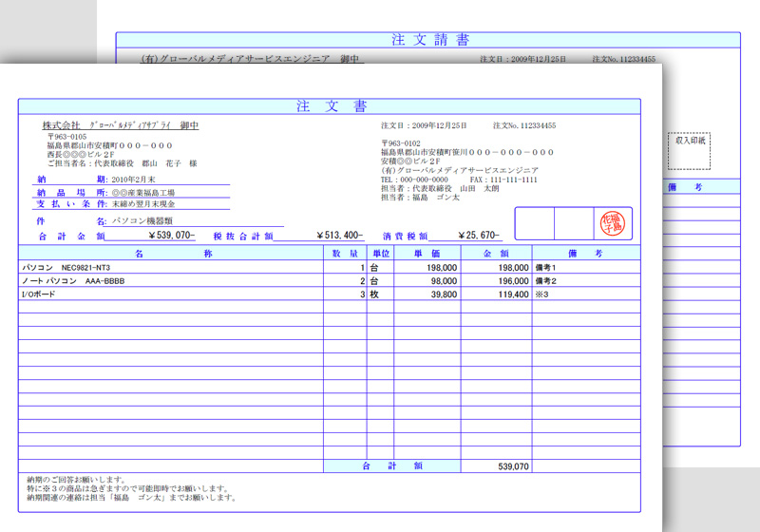
Task: Click the 名称 column header
Action: (173, 254)
